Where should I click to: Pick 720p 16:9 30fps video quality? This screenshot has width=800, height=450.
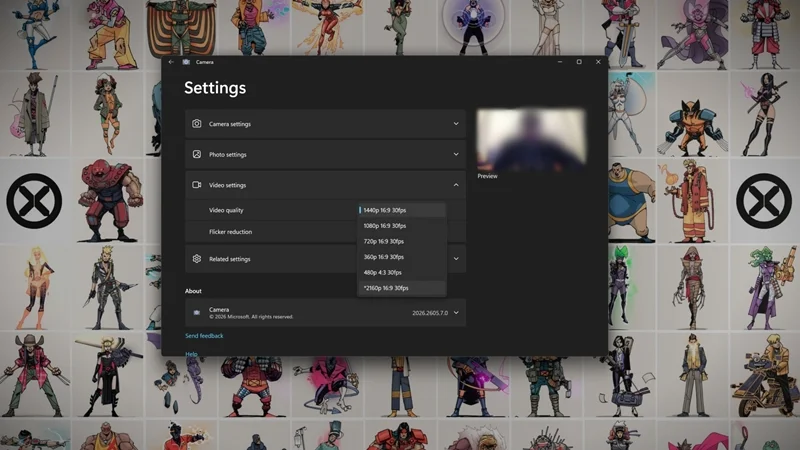point(402,241)
